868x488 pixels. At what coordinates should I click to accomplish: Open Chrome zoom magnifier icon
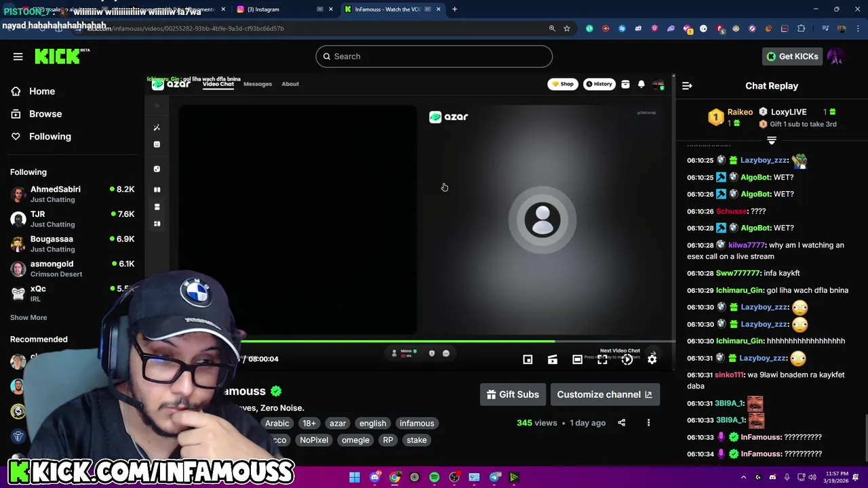click(552, 28)
